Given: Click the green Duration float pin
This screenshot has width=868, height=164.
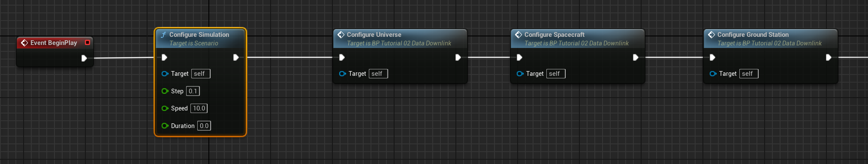Looking at the screenshot, I should pos(165,126).
